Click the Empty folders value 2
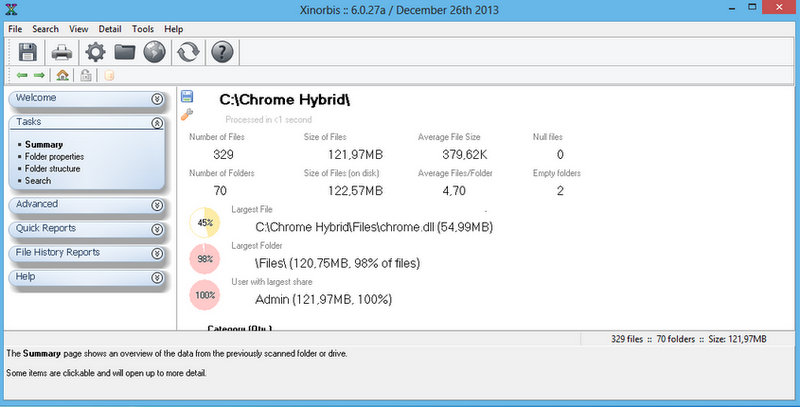Image resolution: width=800 pixels, height=407 pixels. tap(560, 191)
